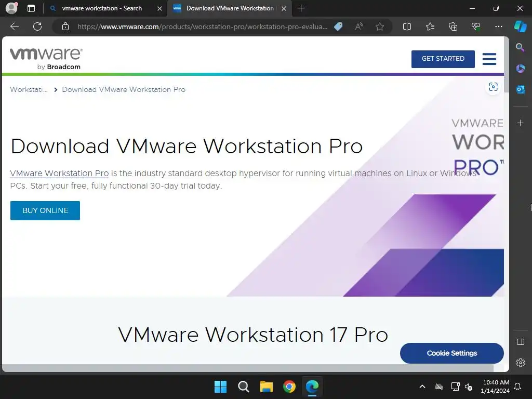This screenshot has height=399, width=532.
Task: Switch to the vmware workstation - Search tab
Action: (x=102, y=8)
